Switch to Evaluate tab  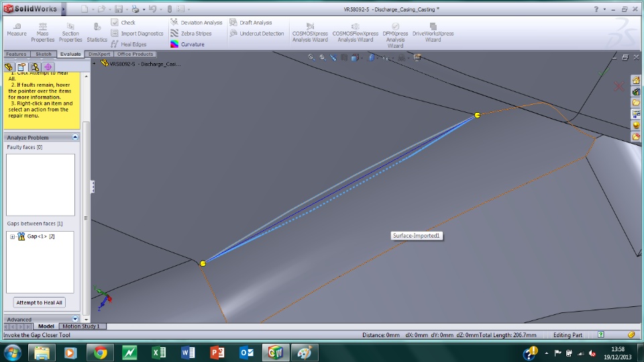pyautogui.click(x=70, y=54)
